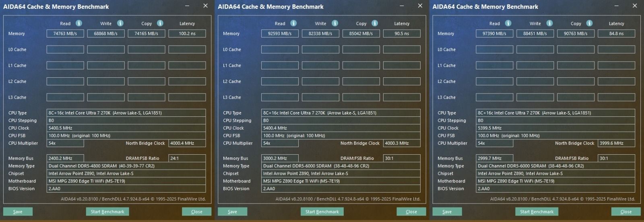This screenshot has height=222, width=644.
Task: Select the 92593 MB/s memory read value
Action: click(280, 33)
